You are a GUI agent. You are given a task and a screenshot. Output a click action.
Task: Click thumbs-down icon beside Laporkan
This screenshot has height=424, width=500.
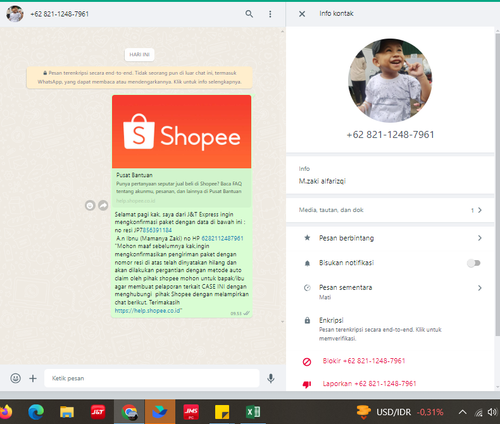[x=307, y=384]
